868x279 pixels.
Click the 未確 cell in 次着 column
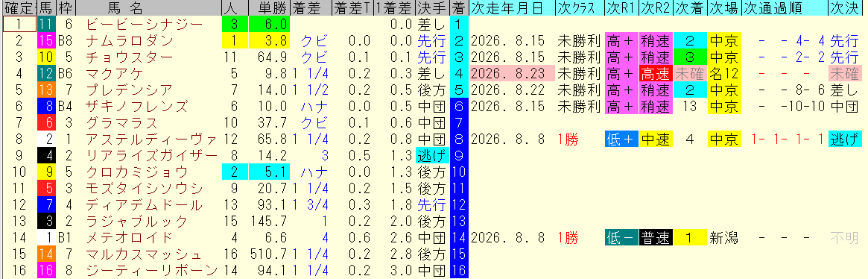pos(690,73)
